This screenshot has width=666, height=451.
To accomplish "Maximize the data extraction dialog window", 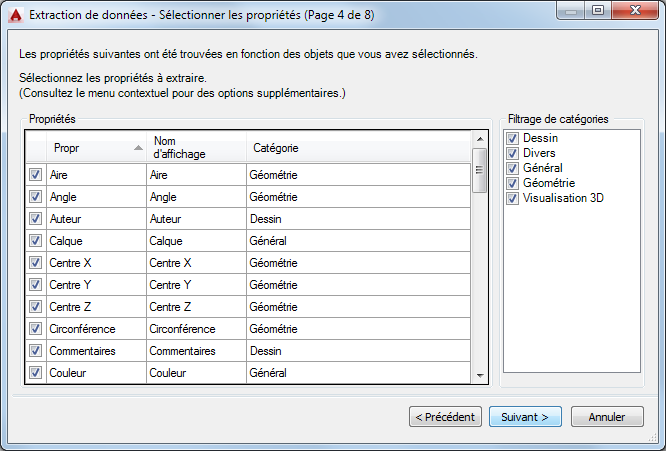I will coord(598,12).
